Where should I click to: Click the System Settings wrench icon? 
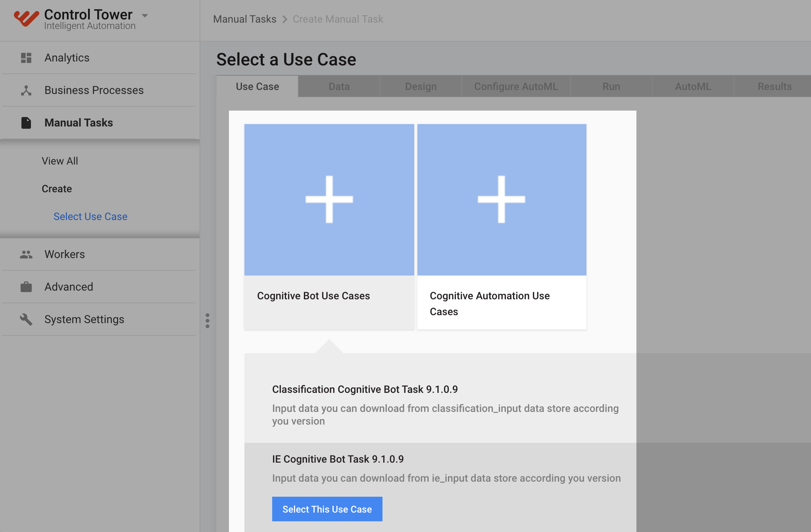tap(26, 319)
